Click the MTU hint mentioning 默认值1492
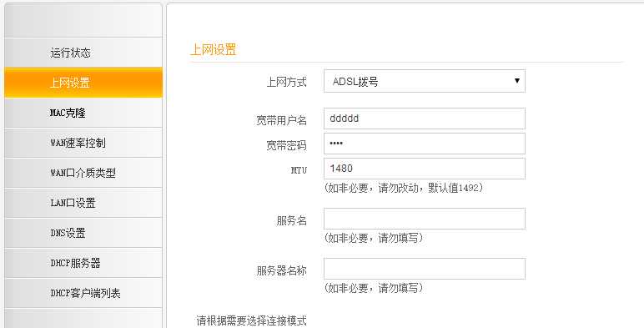The height and width of the screenshot is (328, 644). click(x=404, y=188)
